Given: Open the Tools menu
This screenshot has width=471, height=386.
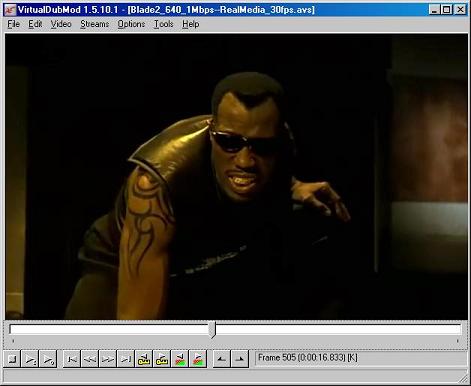Looking at the screenshot, I should click(x=163, y=24).
